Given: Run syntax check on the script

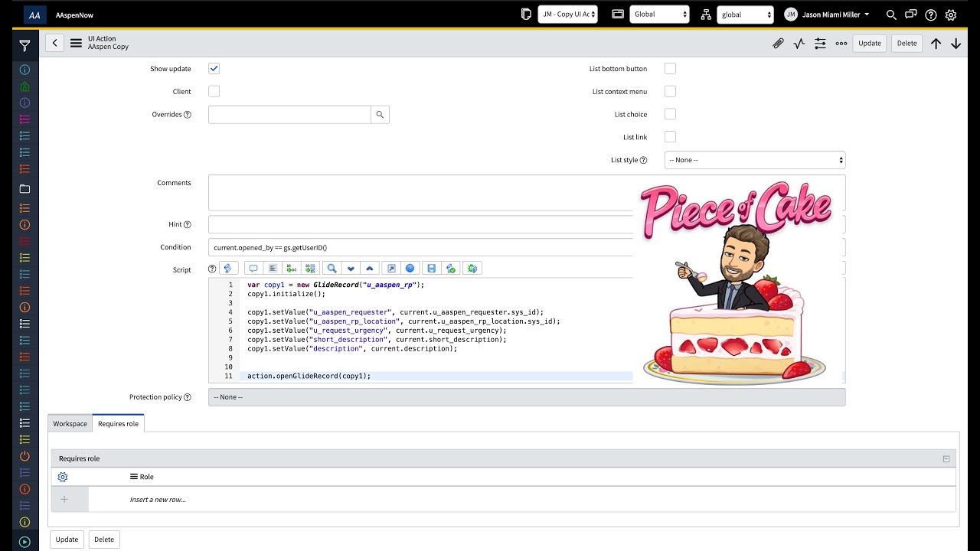Looking at the screenshot, I should (452, 268).
